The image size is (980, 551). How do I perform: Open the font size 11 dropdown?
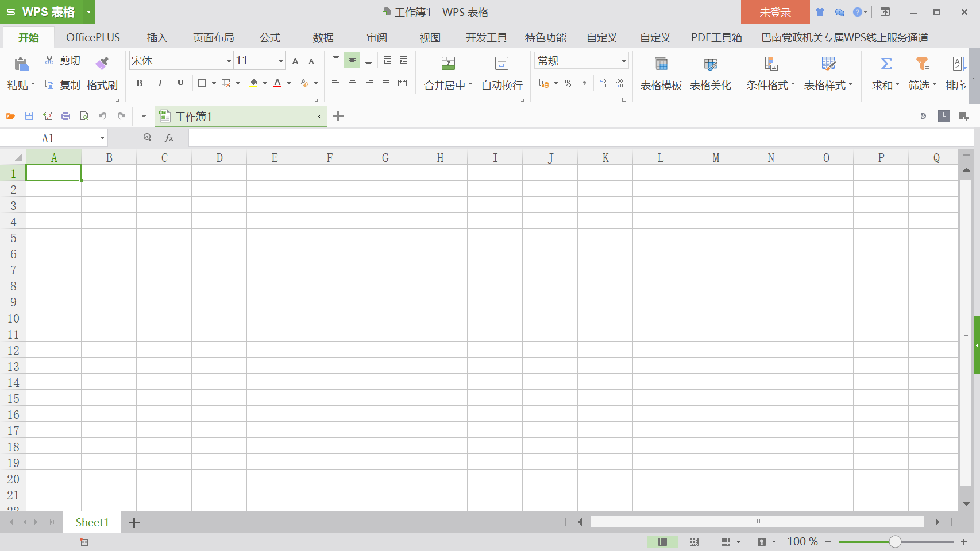pyautogui.click(x=281, y=61)
